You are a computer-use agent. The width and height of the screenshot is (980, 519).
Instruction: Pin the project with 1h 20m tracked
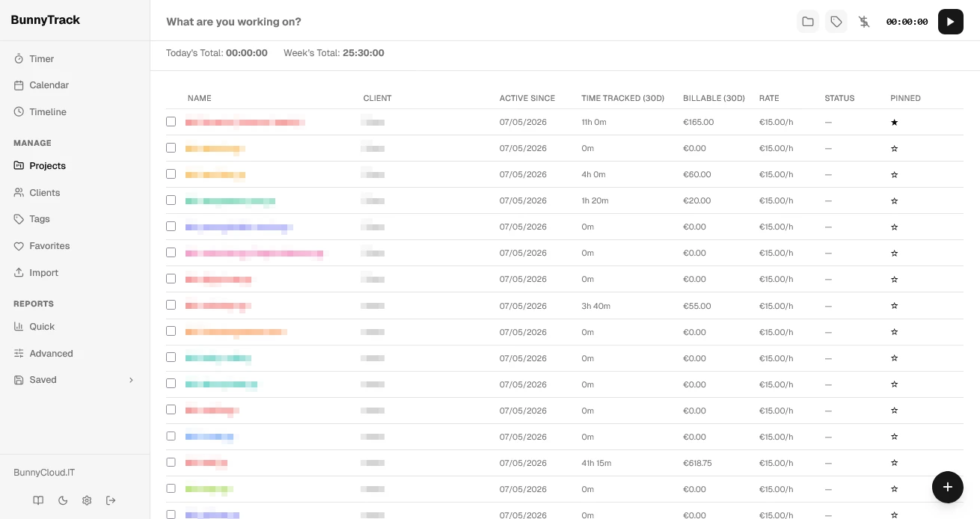[x=894, y=200]
